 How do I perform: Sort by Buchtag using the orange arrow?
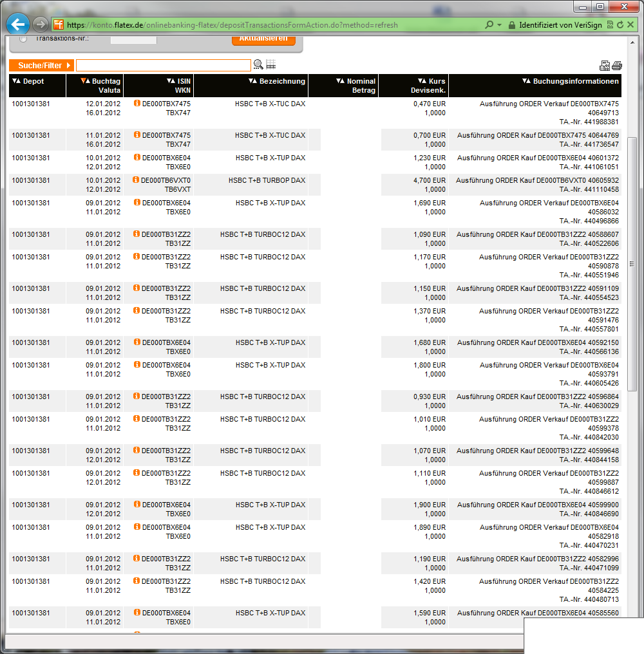[85, 81]
